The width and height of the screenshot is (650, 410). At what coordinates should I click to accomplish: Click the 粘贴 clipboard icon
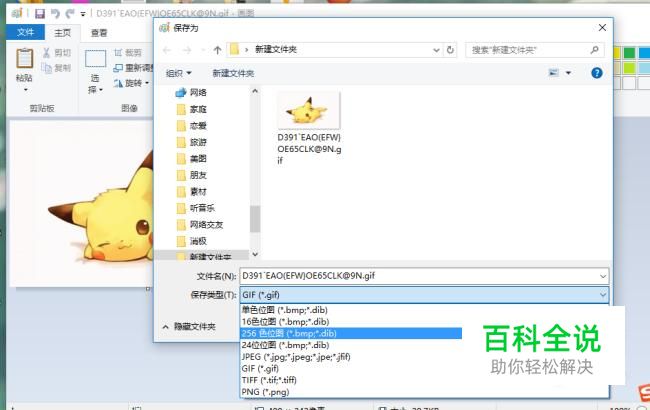point(24,58)
